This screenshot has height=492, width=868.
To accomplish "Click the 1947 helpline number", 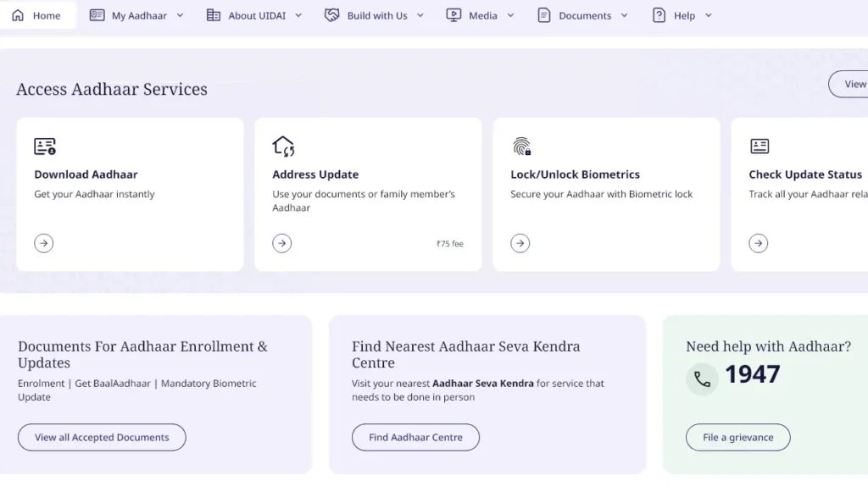I will click(753, 374).
